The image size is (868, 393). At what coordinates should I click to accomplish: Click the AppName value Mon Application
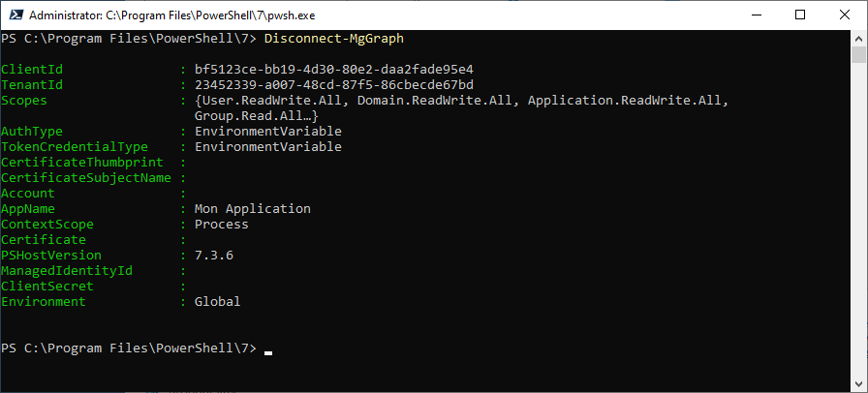pos(253,209)
